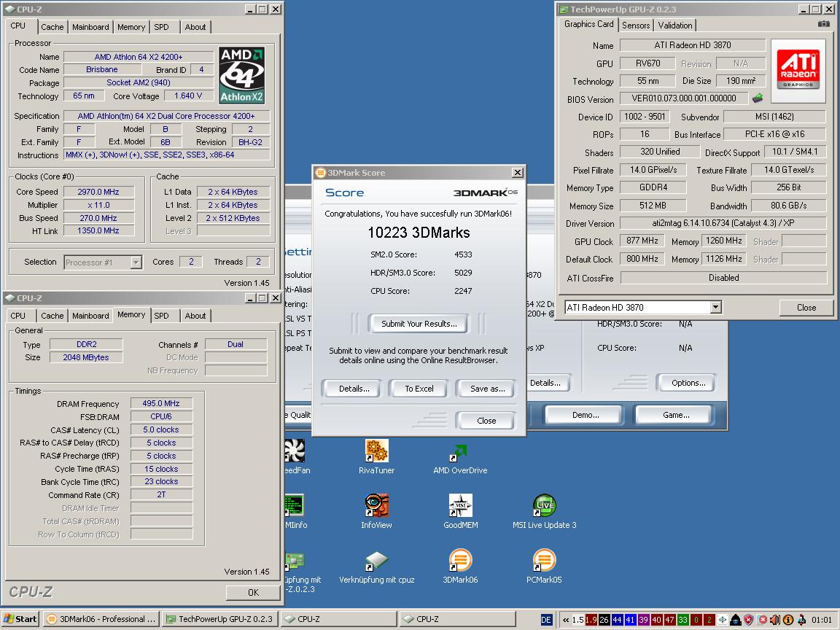The height and width of the screenshot is (630, 840).
Task: Click the Driver Version field in GPU-Z
Action: click(x=723, y=223)
